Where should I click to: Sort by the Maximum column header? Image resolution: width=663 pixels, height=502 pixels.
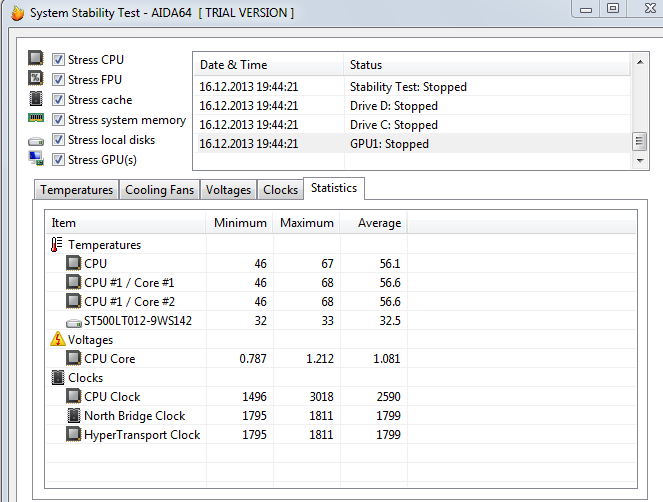pos(307,223)
